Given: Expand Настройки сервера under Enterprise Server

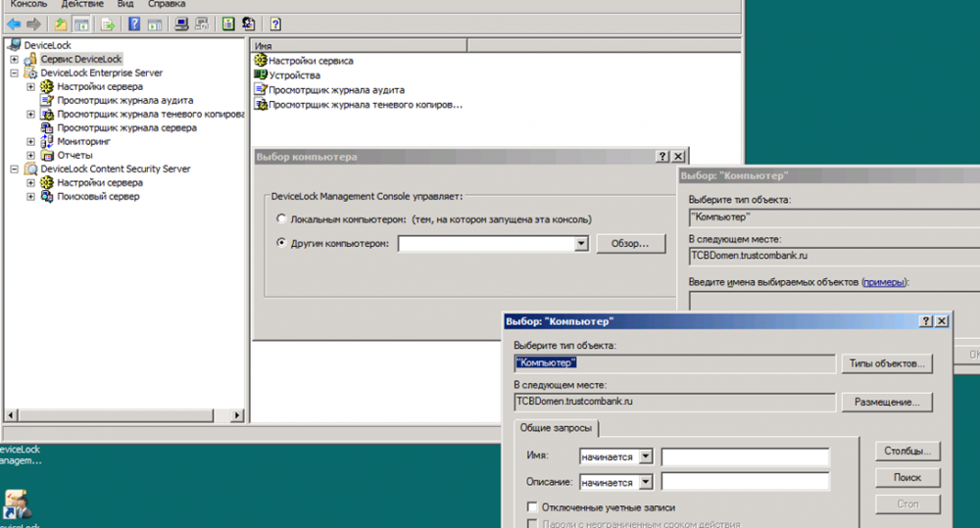Looking at the screenshot, I should click(30, 87).
